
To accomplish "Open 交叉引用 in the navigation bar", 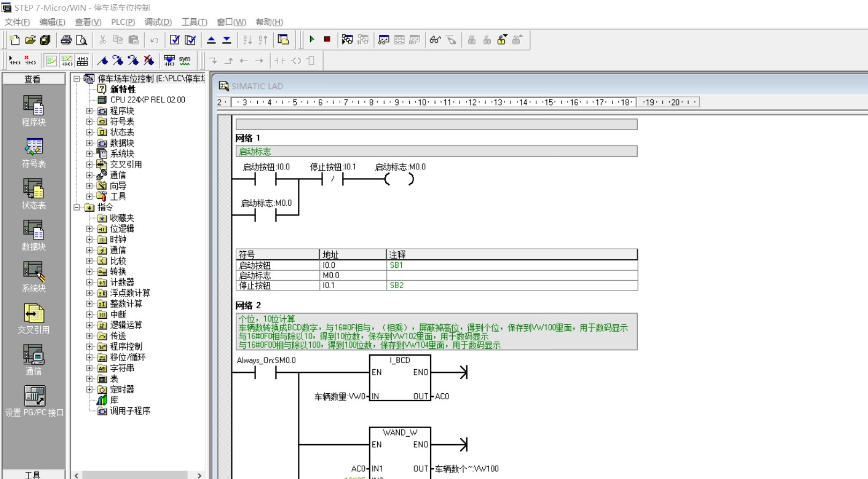I will (33, 318).
